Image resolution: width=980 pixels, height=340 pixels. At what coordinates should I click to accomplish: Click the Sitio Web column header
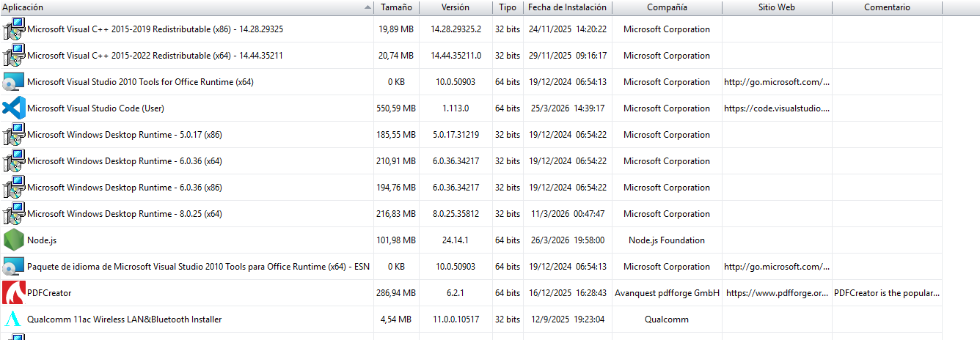[776, 7]
